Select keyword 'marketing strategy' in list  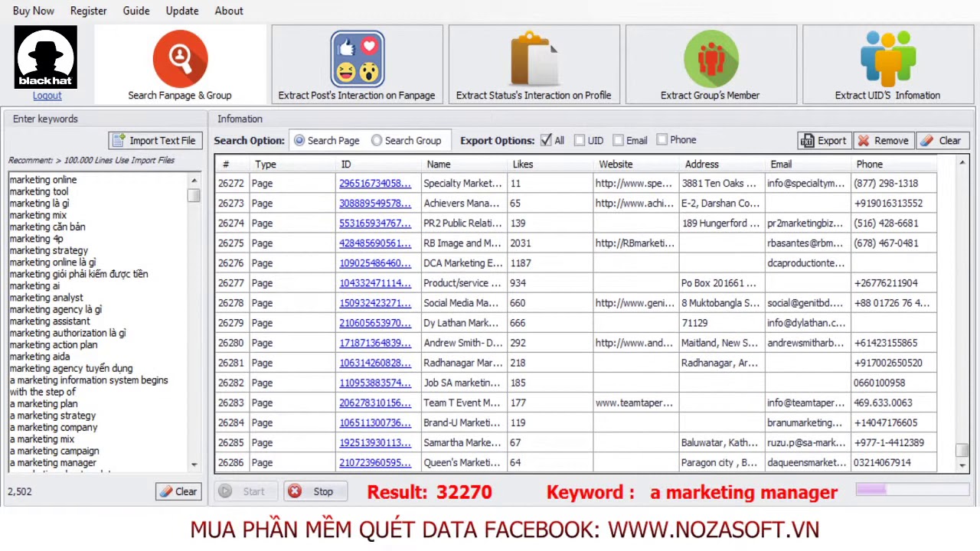point(48,250)
